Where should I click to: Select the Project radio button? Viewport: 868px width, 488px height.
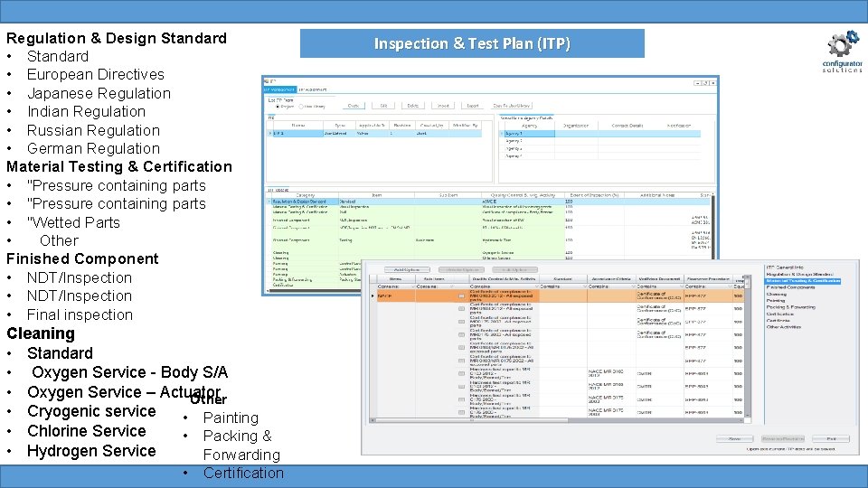tap(278, 107)
